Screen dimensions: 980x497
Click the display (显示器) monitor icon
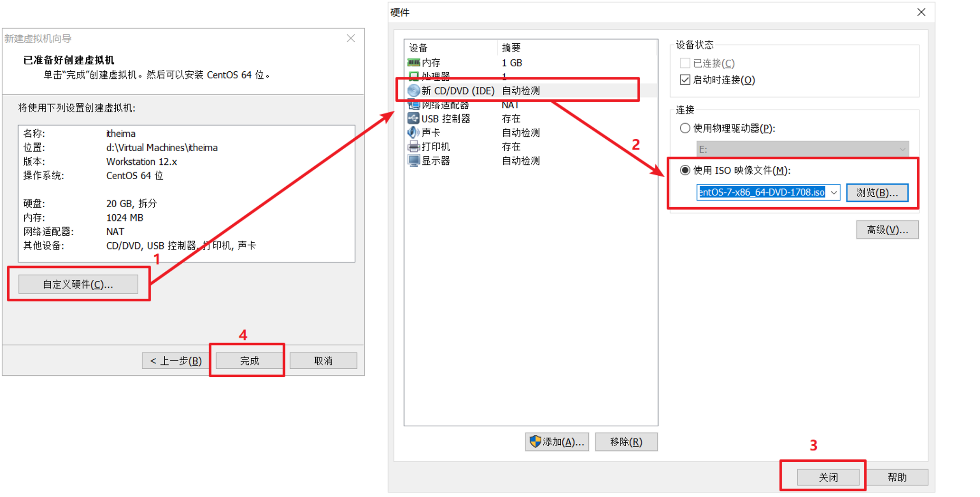click(x=414, y=161)
